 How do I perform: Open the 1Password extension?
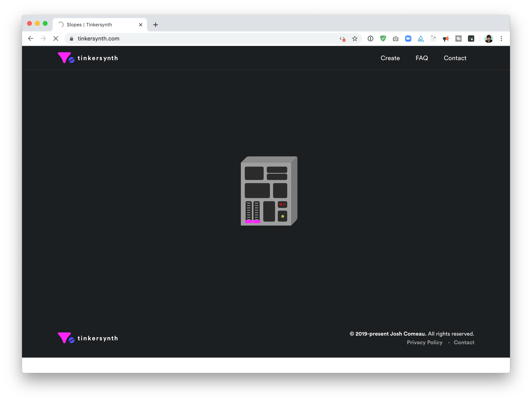(x=370, y=39)
